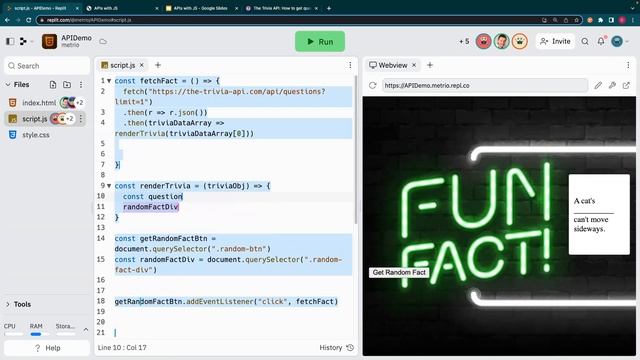The height and width of the screenshot is (360, 640).
Task: Reload the browser page
Action: pos(29,20)
